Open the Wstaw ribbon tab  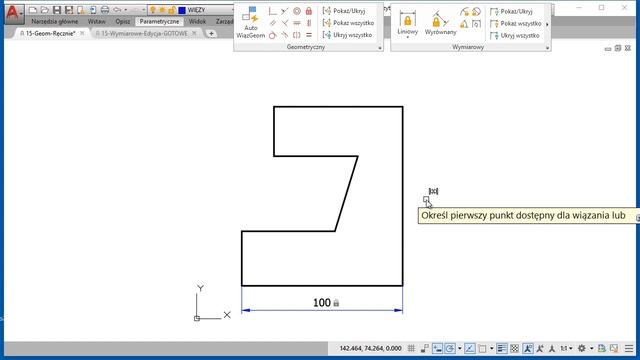click(96, 21)
